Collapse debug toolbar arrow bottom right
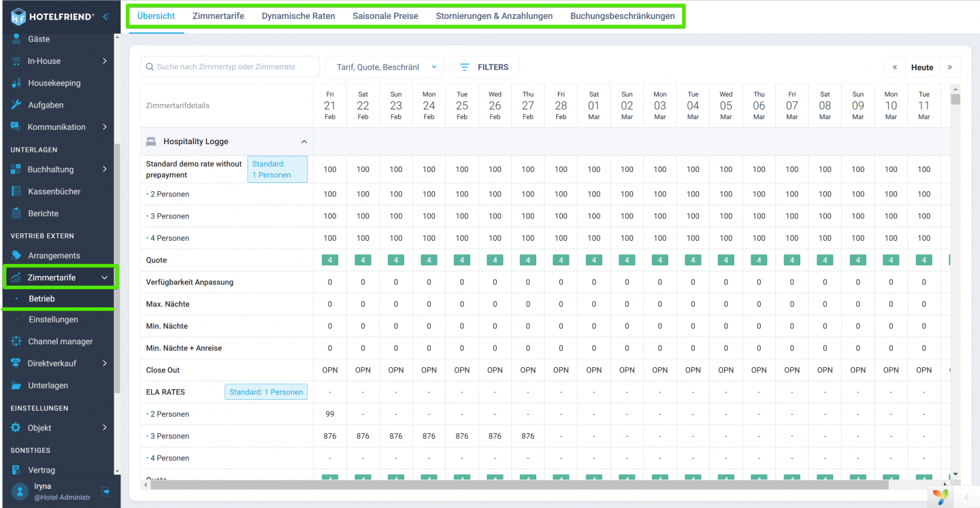Screen dimensions: 980x508 967,498
